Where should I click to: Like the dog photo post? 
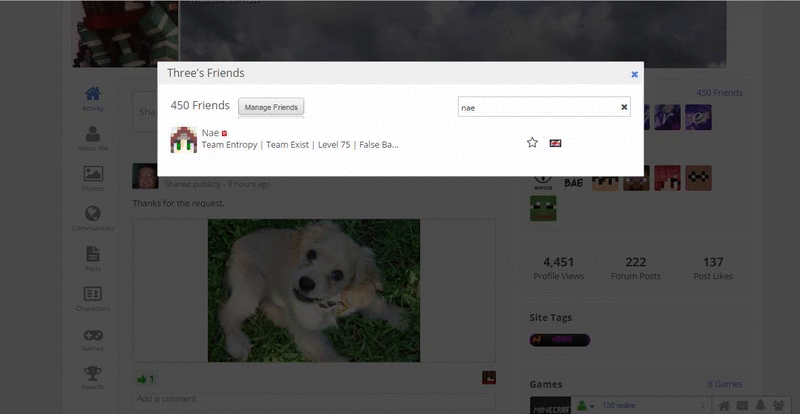coord(145,379)
